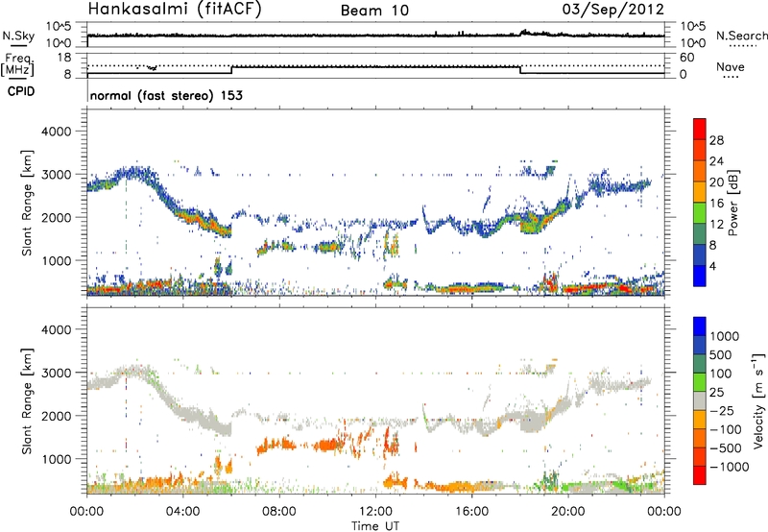
Task: Click the 16 label on the Power colorbar
Action: pos(716,204)
